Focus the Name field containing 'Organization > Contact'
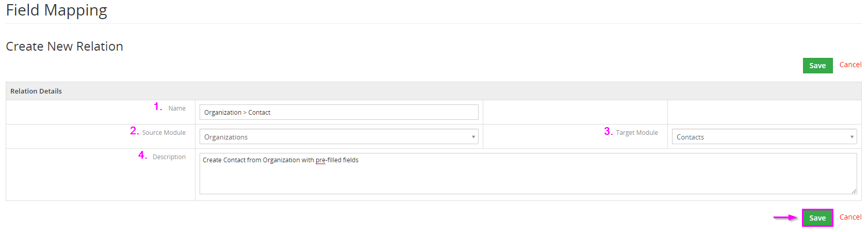 pyautogui.click(x=339, y=112)
